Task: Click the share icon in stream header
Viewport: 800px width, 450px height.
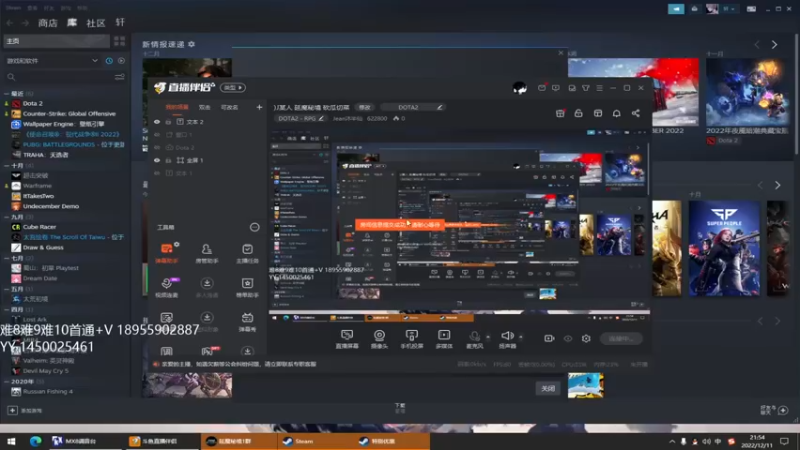Action: pos(636,113)
